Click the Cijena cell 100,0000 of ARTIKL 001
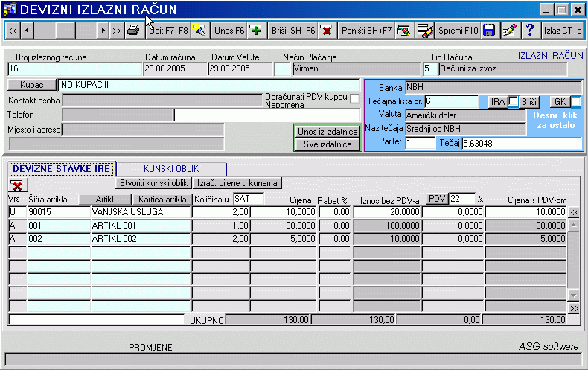 pyautogui.click(x=284, y=226)
